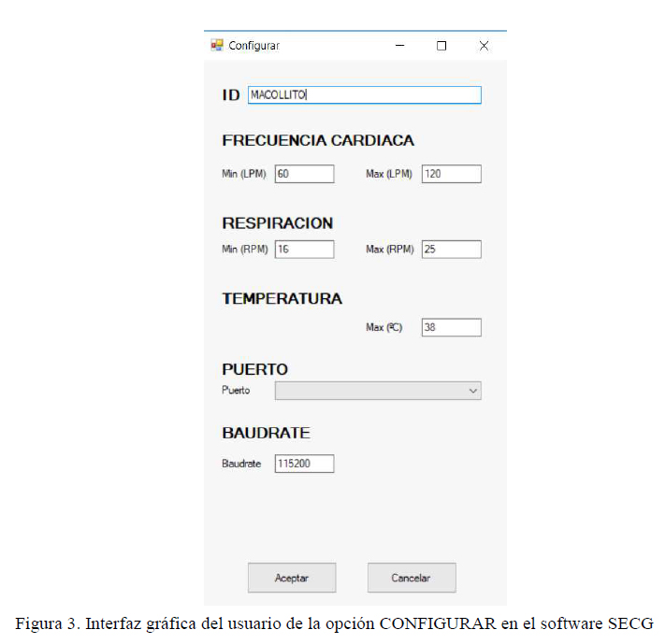Select the Min (LPM) heart rate field
The height and width of the screenshot is (644, 666).
click(305, 174)
